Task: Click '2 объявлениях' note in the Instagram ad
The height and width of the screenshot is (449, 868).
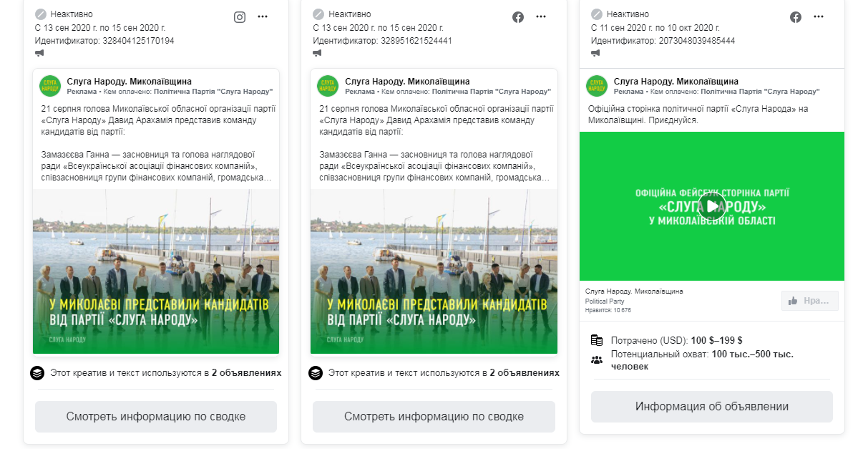Action: point(247,373)
